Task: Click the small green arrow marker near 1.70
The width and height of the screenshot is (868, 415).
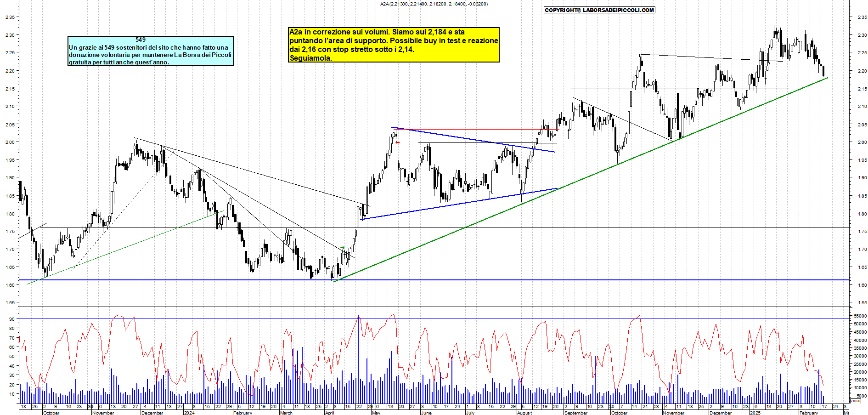Action: click(x=342, y=248)
